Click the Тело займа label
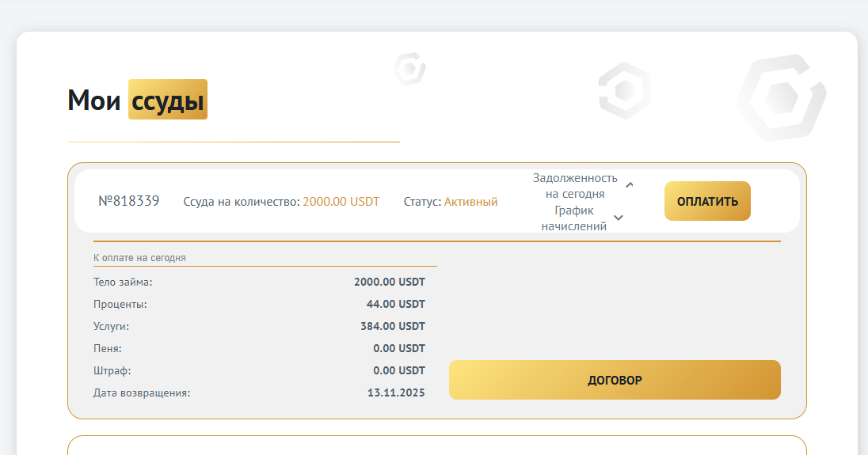Image resolution: width=868 pixels, height=455 pixels. click(x=123, y=282)
